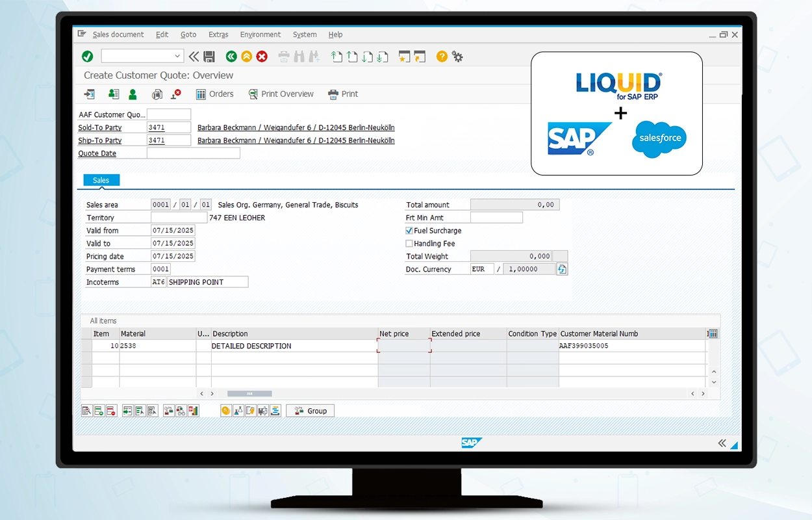Click the item details magnifier icon below table

pyautogui.click(x=86, y=411)
